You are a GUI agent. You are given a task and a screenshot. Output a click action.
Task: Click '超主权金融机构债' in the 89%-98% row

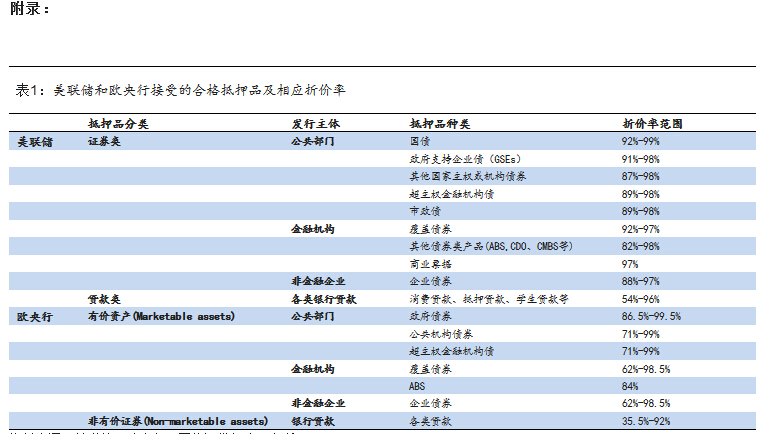point(452,194)
